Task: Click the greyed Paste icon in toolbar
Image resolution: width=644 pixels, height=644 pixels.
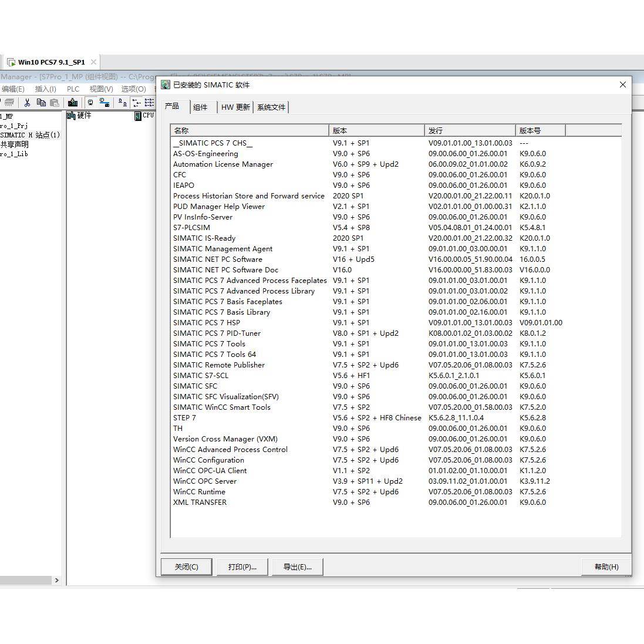Action: (x=55, y=103)
